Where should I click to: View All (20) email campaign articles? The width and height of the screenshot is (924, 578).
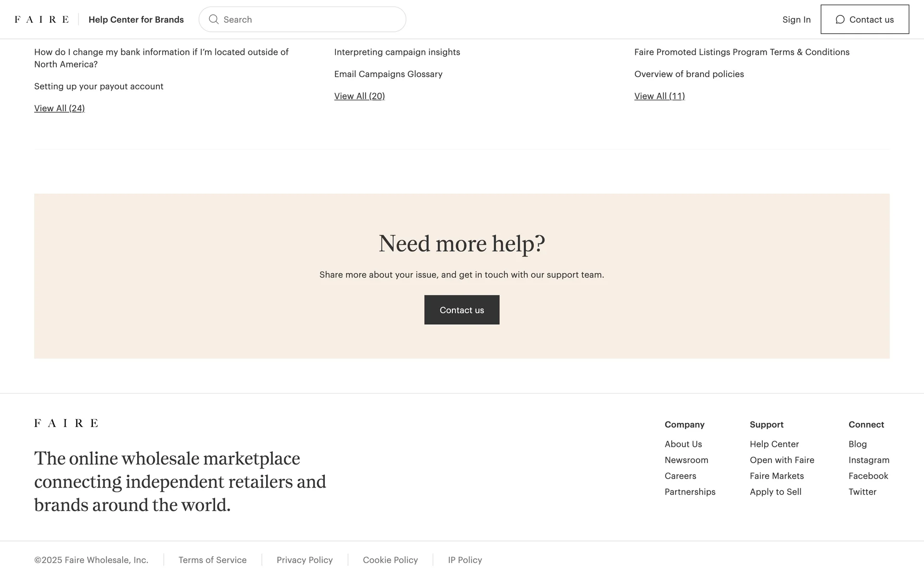359,96
